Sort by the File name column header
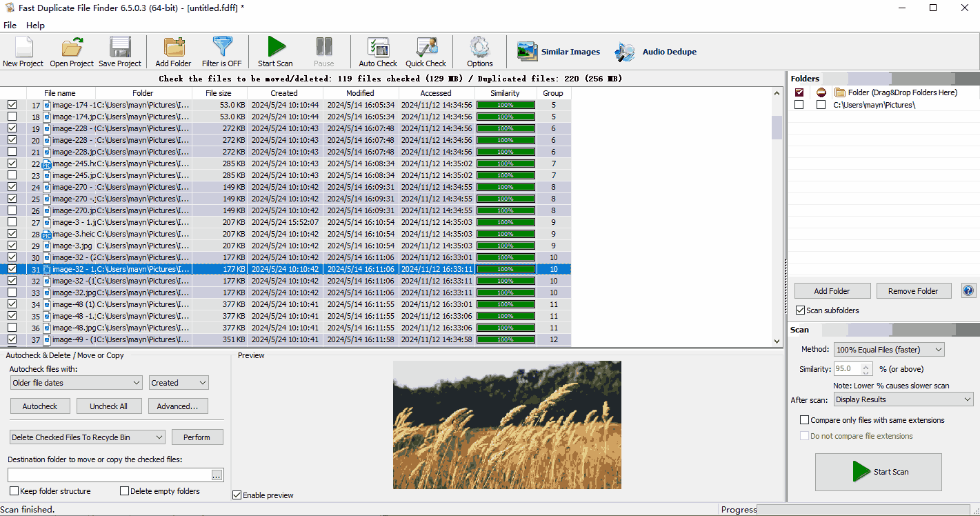This screenshot has width=980, height=516. tap(60, 93)
